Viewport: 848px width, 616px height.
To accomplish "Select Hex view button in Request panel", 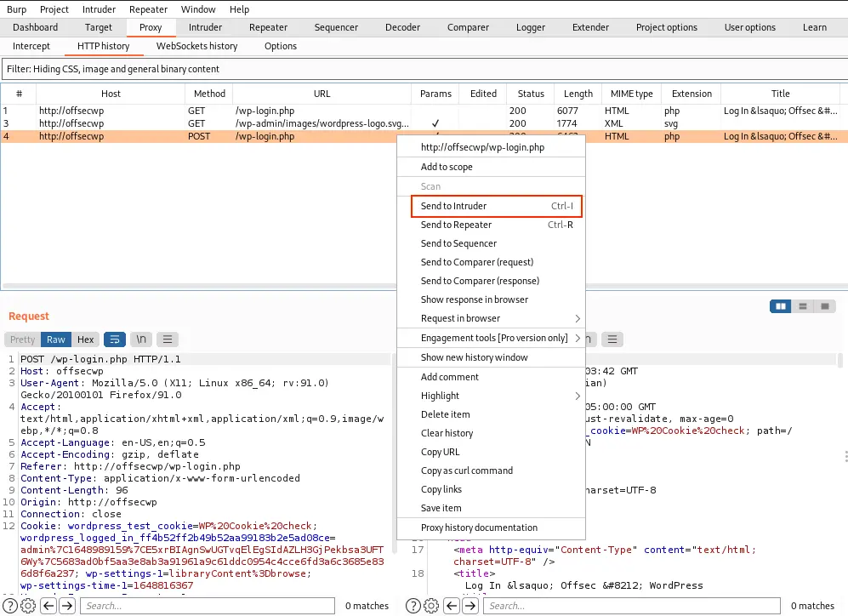I will [x=85, y=339].
